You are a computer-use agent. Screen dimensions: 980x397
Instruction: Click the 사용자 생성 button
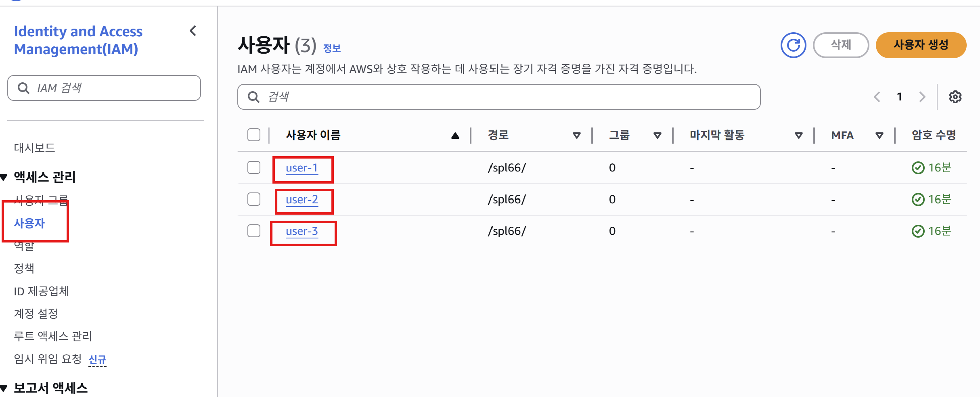(x=921, y=45)
